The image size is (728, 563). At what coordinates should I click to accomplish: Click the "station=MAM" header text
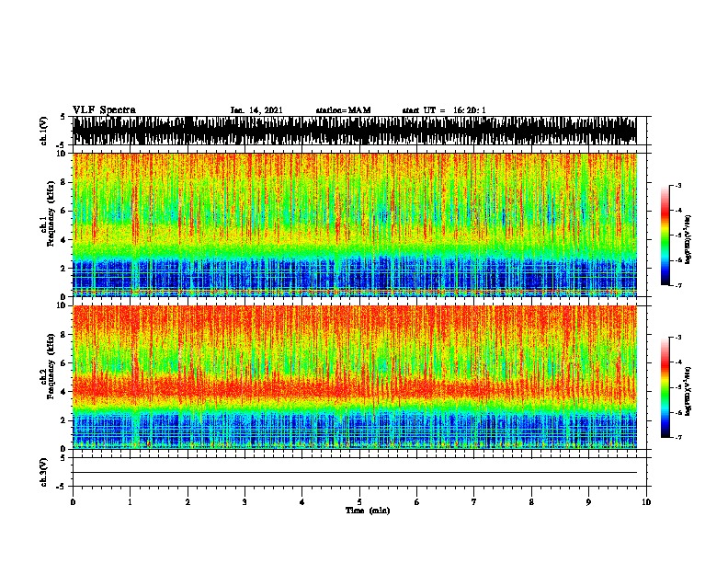coord(343,110)
